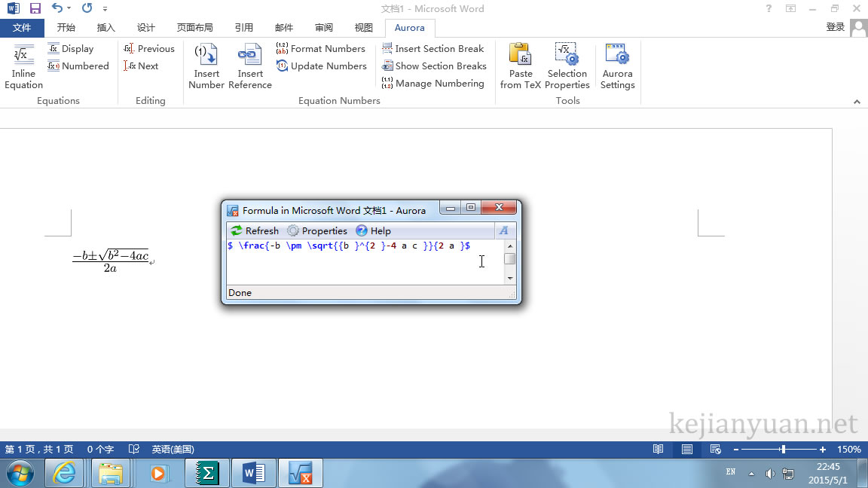Image resolution: width=868 pixels, height=488 pixels.
Task: Click the zoom slider handle
Action: click(783, 450)
